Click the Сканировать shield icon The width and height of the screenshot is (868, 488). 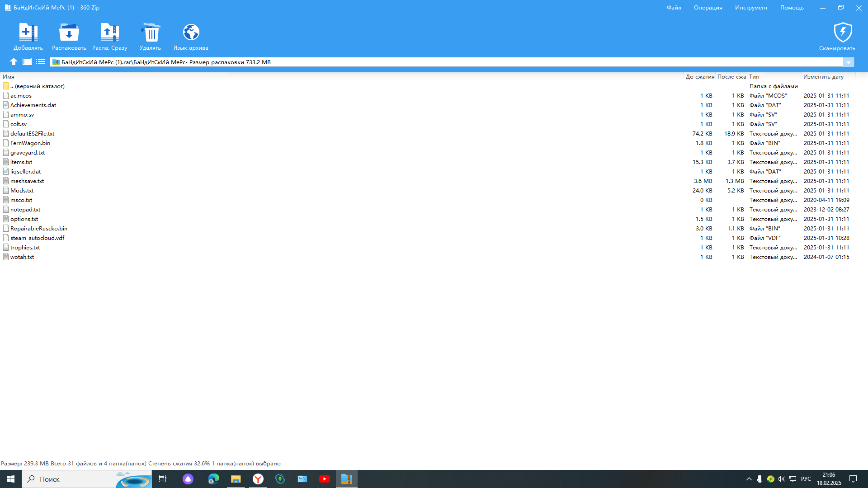coord(843,33)
